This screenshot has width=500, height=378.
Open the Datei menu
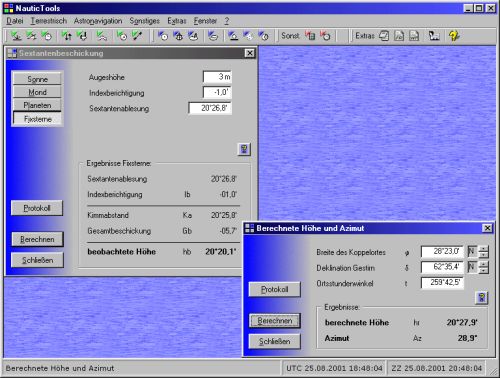click(15, 21)
